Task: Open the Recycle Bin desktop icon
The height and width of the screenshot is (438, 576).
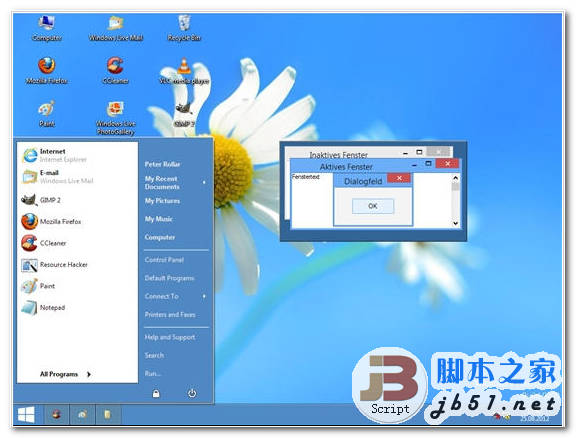Action: coord(184,28)
